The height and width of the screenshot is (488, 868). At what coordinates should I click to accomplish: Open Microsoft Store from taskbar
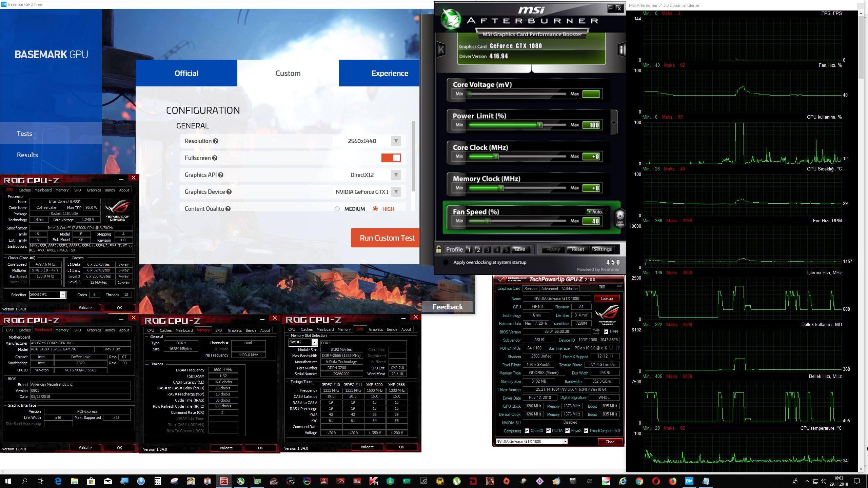(91, 481)
